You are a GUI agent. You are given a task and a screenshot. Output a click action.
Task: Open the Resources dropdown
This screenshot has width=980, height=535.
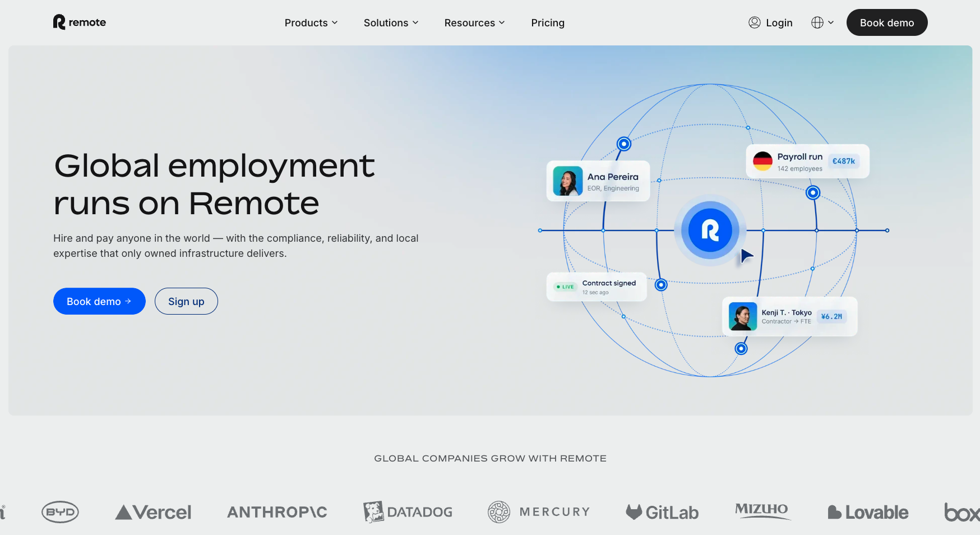pyautogui.click(x=474, y=23)
